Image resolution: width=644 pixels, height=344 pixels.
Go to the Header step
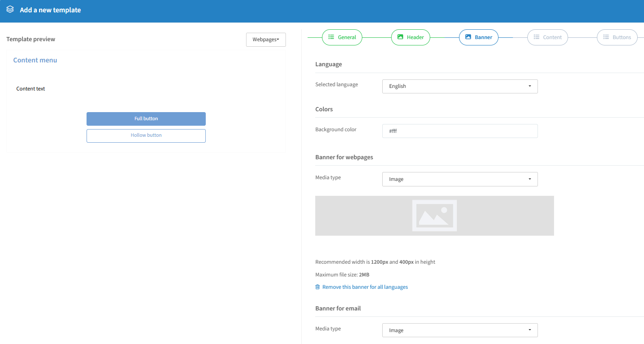[x=411, y=37]
